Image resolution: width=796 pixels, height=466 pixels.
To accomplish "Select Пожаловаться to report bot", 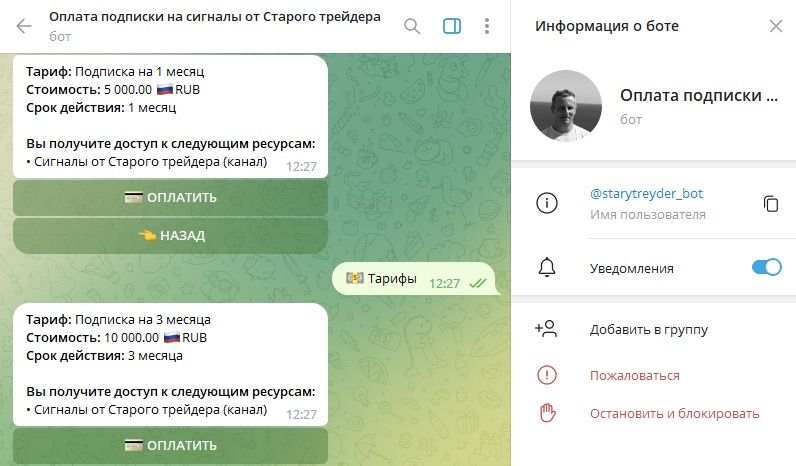I will [635, 376].
